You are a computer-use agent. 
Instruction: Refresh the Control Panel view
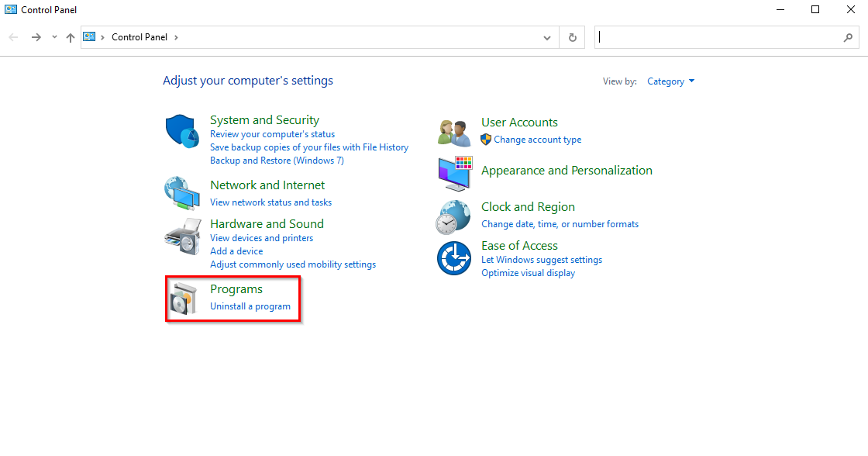click(573, 37)
